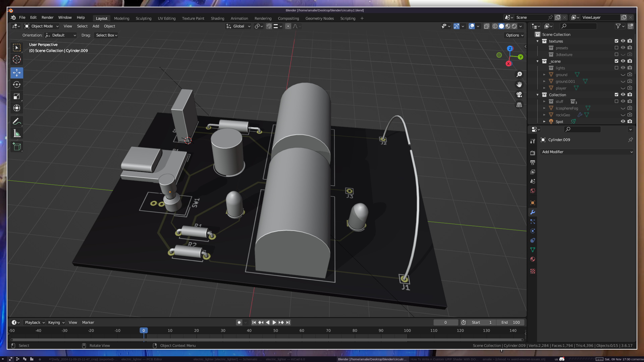The image size is (644, 362).
Task: Activate the Scale tool
Action: pyautogui.click(x=17, y=97)
